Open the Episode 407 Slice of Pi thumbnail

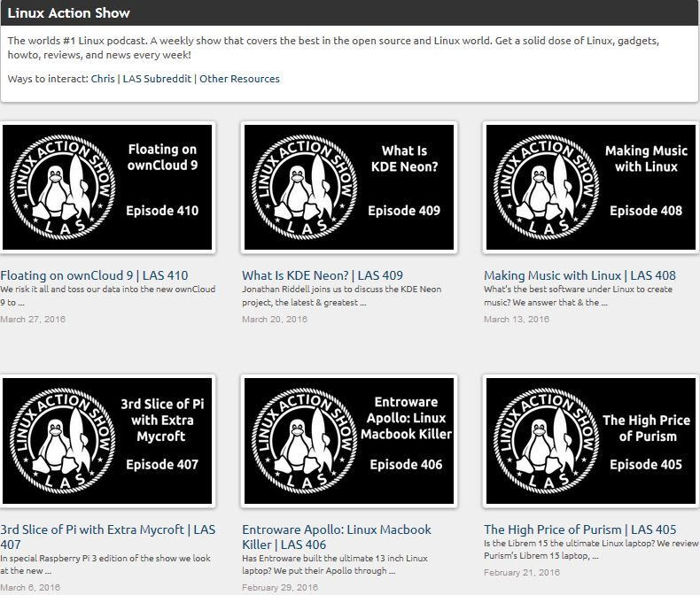tap(107, 441)
